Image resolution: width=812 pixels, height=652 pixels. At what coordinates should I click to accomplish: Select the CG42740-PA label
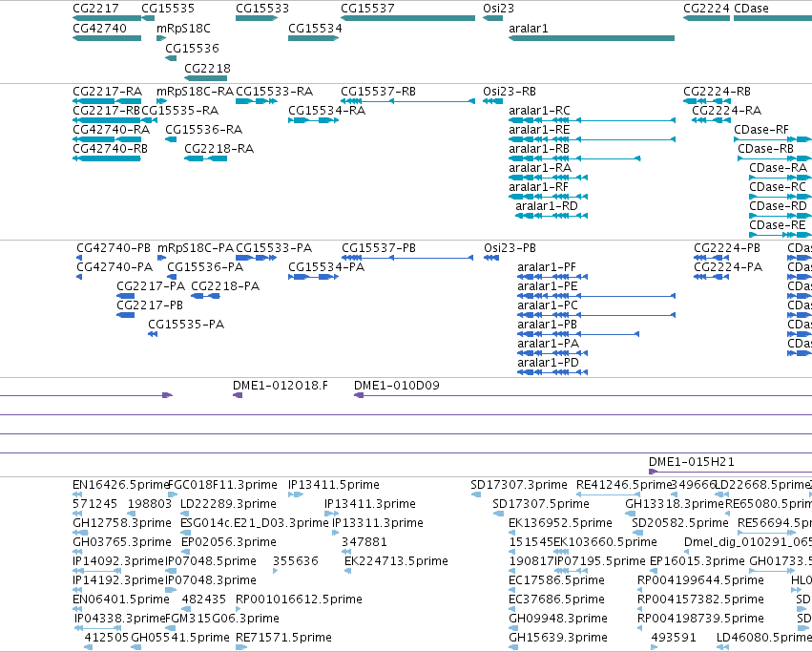click(x=115, y=267)
